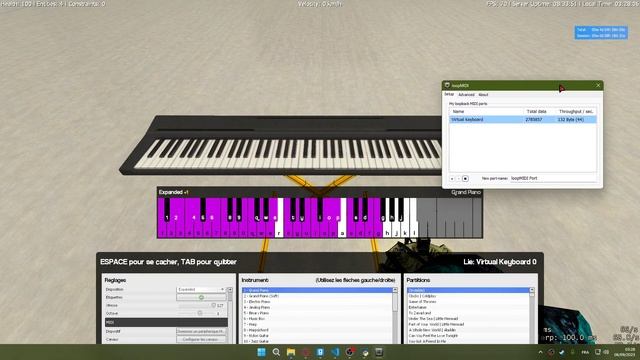Screen dimensions: 640x360
Task: Select 2 - Grand Piano (Soft) instrument
Action: [x=318, y=296]
